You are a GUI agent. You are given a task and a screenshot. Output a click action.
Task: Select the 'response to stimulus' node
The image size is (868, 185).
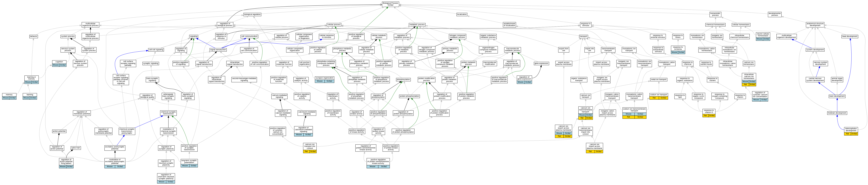586,24
